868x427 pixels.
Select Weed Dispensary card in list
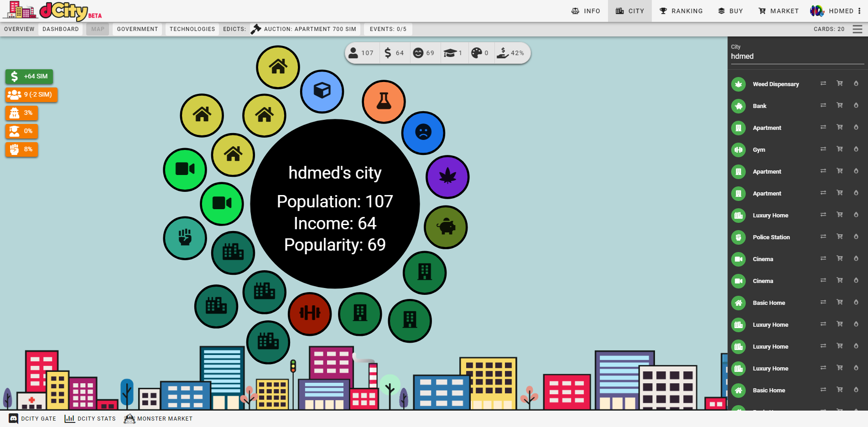tap(775, 84)
